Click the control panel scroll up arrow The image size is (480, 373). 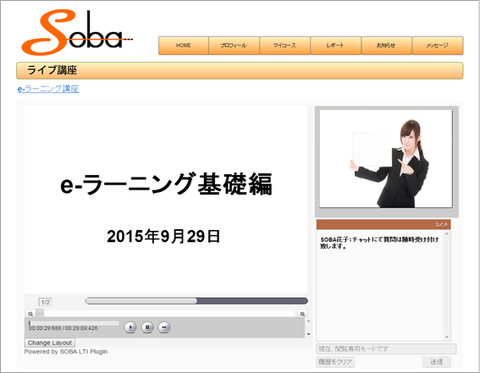[x=309, y=321]
